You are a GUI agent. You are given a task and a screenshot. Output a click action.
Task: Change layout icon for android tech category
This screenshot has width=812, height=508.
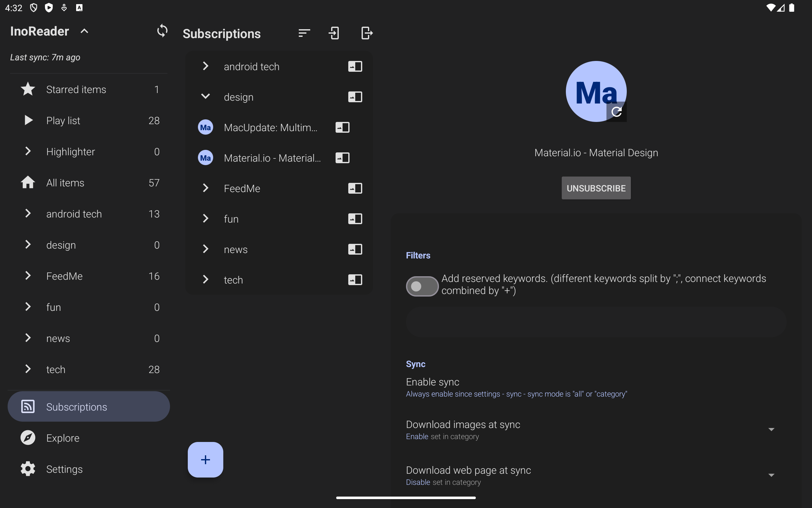click(355, 67)
